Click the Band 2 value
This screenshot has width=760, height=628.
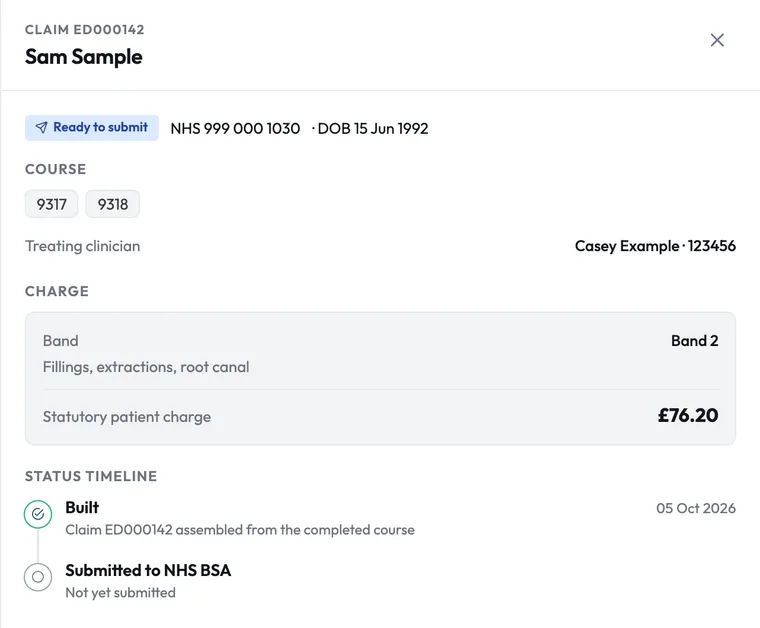[695, 341]
